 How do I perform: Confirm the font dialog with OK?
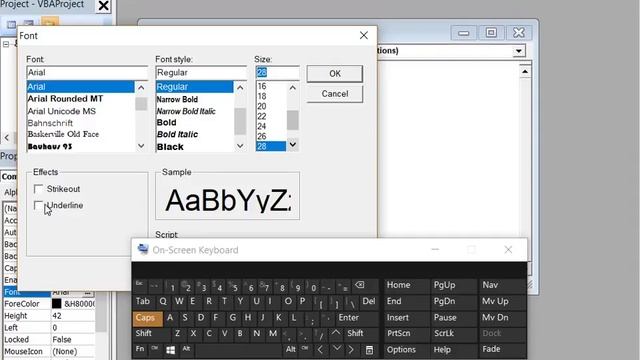335,73
